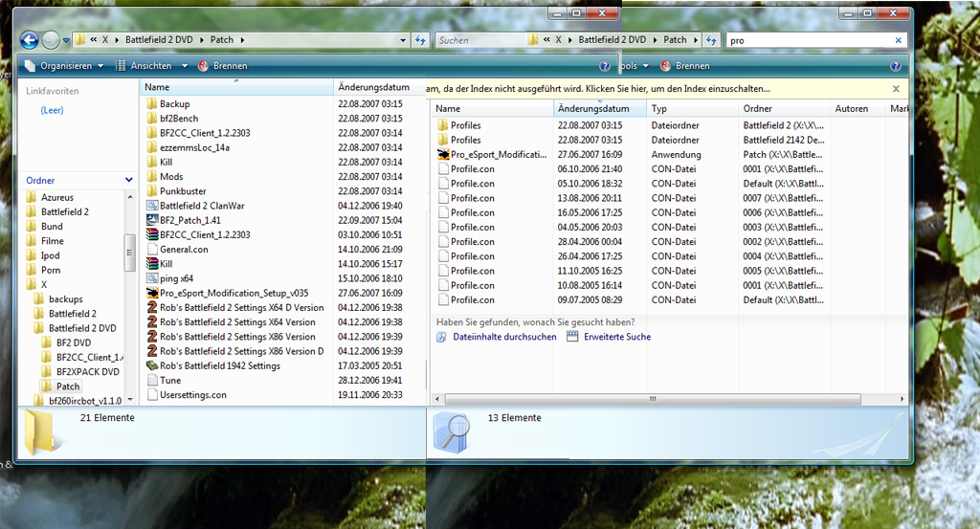
Task: Select Punkbuster folder icon
Action: pyautogui.click(x=152, y=191)
